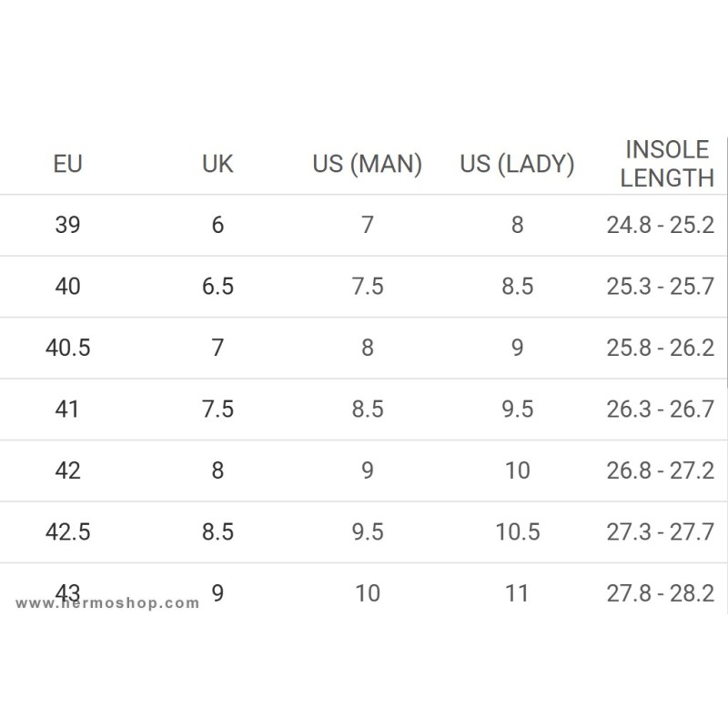
Task: Select EU size 42.5 cell
Action: (67, 532)
